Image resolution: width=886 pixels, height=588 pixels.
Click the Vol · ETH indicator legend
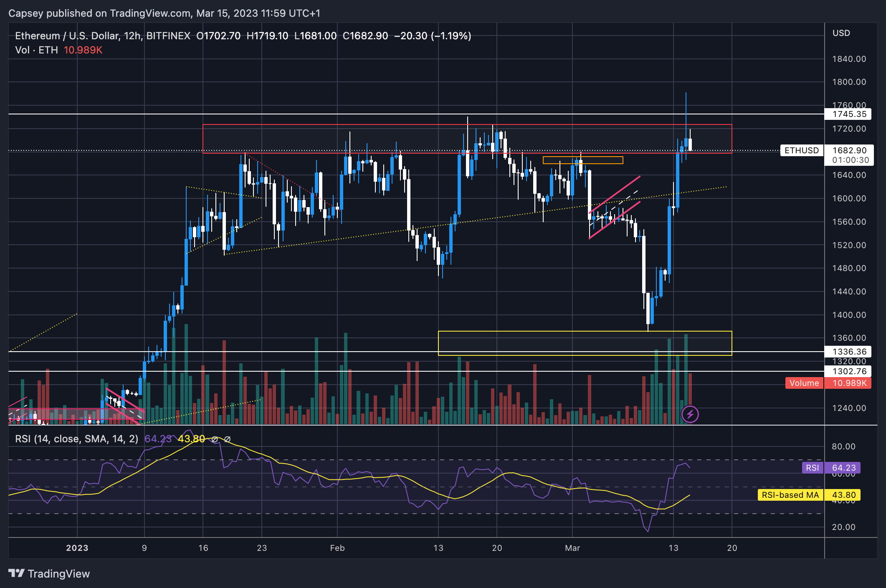click(x=36, y=50)
